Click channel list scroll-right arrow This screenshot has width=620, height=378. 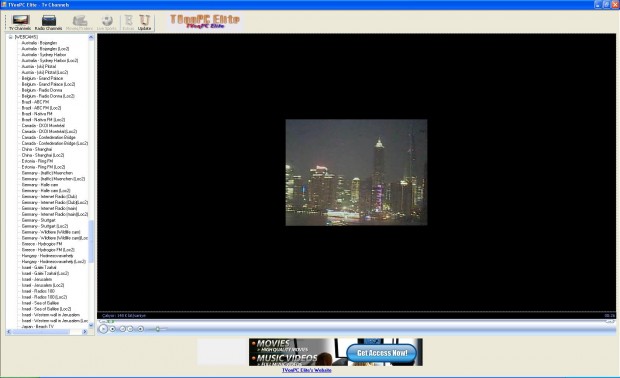[x=85, y=332]
